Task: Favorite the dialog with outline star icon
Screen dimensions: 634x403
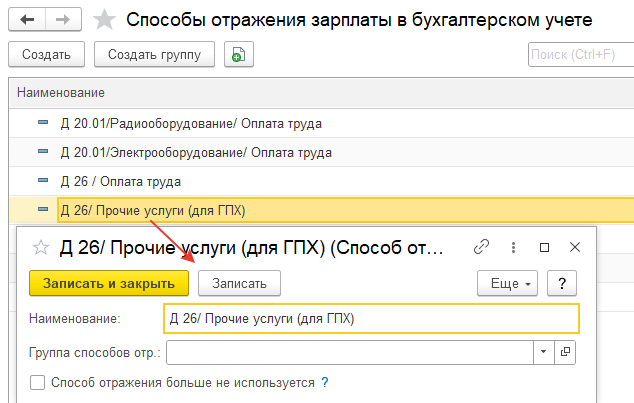Action: tap(41, 247)
